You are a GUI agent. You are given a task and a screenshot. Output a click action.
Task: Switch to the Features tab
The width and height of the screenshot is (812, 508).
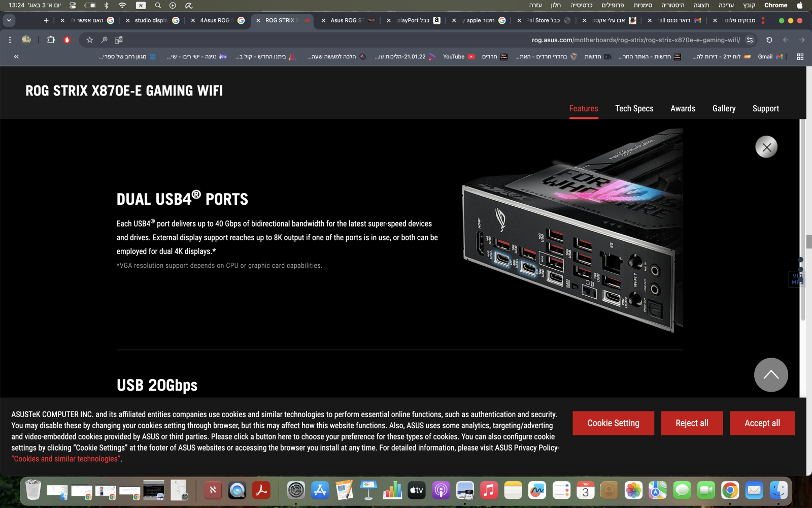click(584, 109)
